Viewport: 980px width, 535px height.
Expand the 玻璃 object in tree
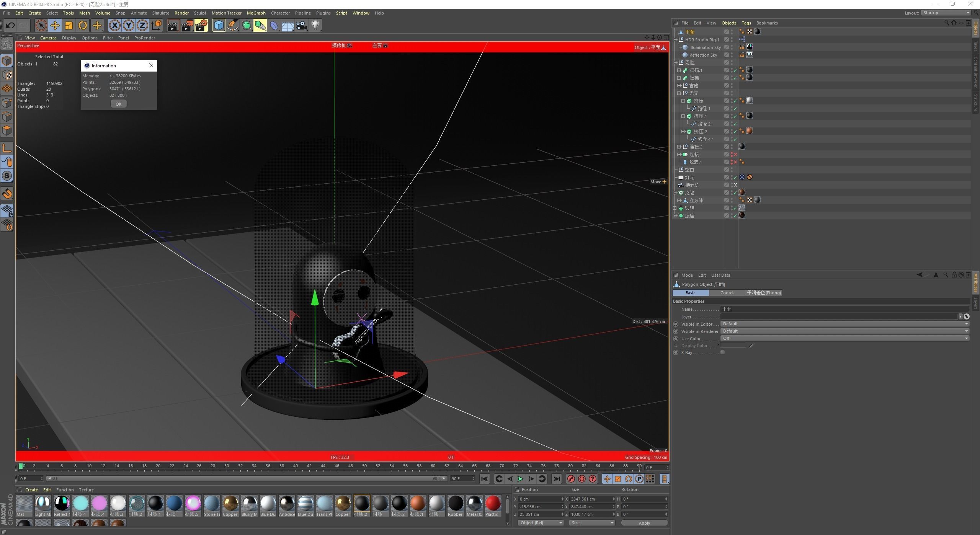point(675,208)
